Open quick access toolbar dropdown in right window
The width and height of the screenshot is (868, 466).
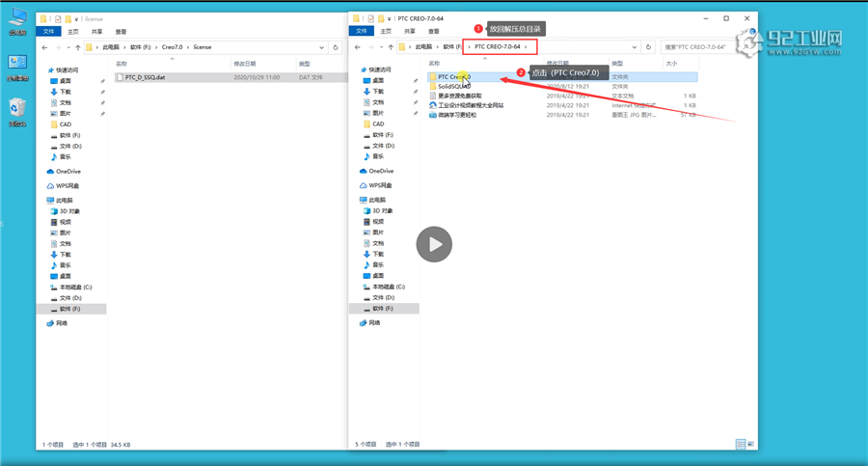(x=390, y=19)
